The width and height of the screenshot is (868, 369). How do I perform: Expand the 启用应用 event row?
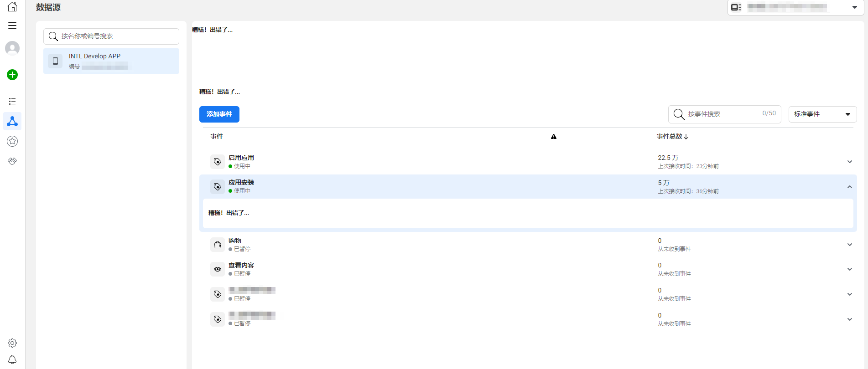coord(849,162)
